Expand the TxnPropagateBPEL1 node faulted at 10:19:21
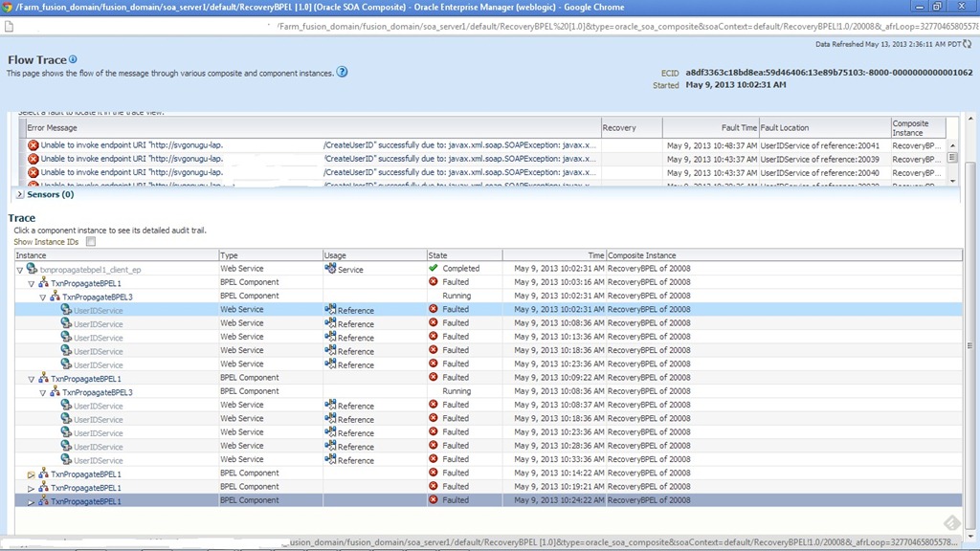Viewport: 980px width, 551px height. [x=31, y=488]
